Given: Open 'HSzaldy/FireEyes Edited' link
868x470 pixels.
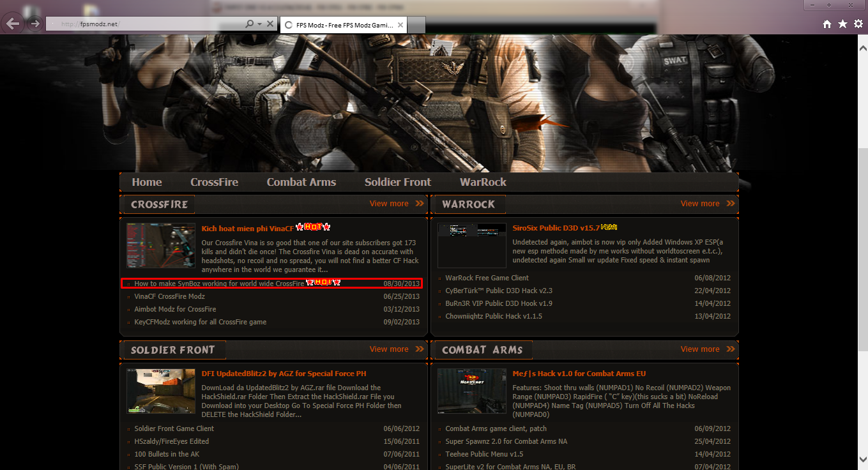Looking at the screenshot, I should point(171,441).
